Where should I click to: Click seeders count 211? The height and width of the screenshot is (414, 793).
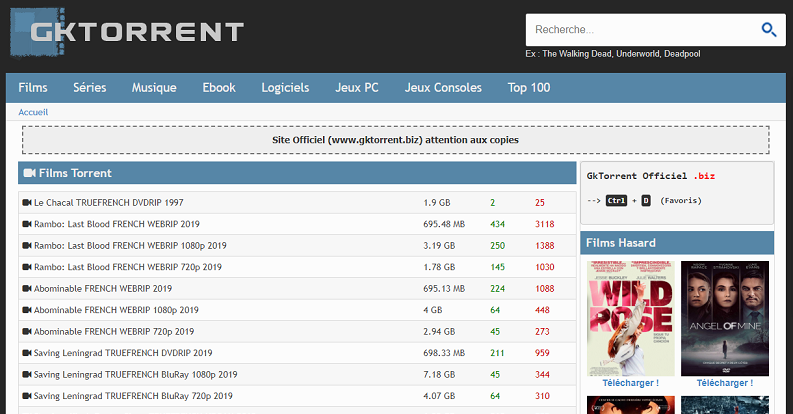497,353
